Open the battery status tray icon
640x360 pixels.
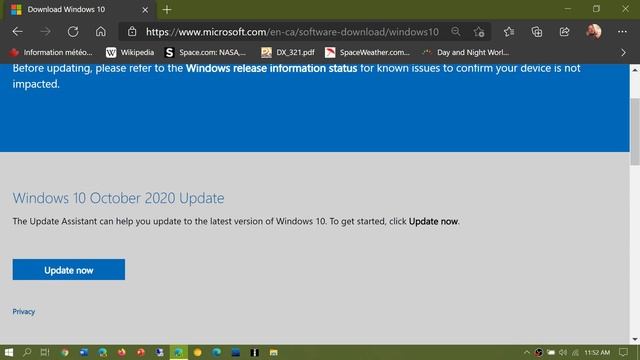click(x=551, y=352)
